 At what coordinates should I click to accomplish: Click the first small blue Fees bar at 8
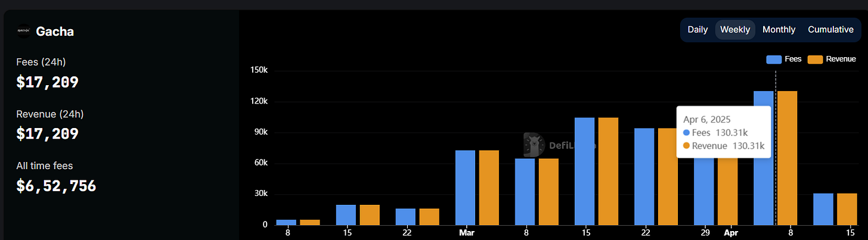point(286,222)
